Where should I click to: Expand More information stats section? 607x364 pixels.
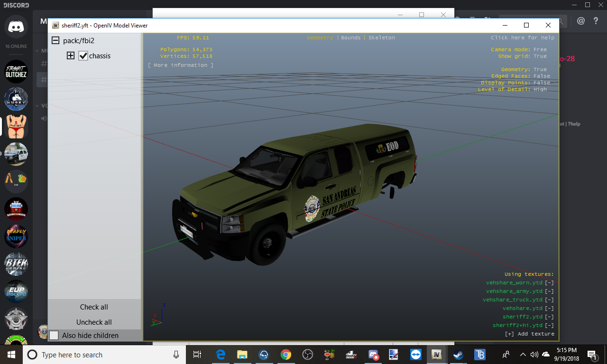181,65
